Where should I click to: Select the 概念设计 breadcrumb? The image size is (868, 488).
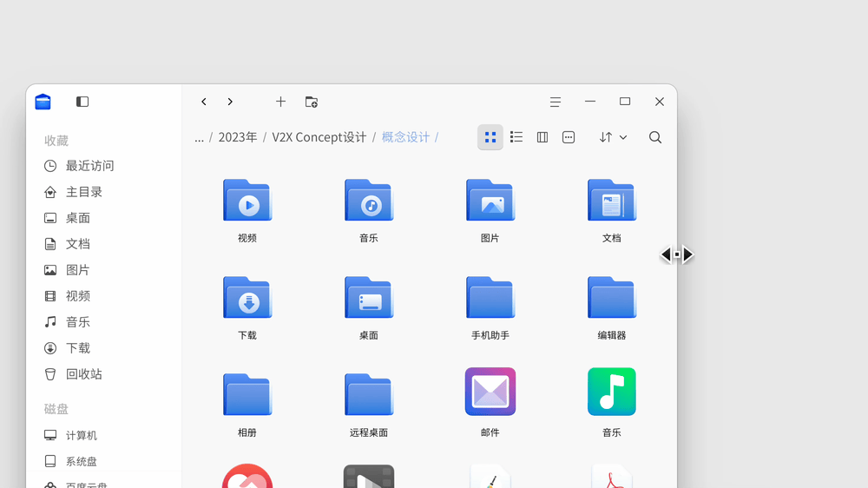405,137
